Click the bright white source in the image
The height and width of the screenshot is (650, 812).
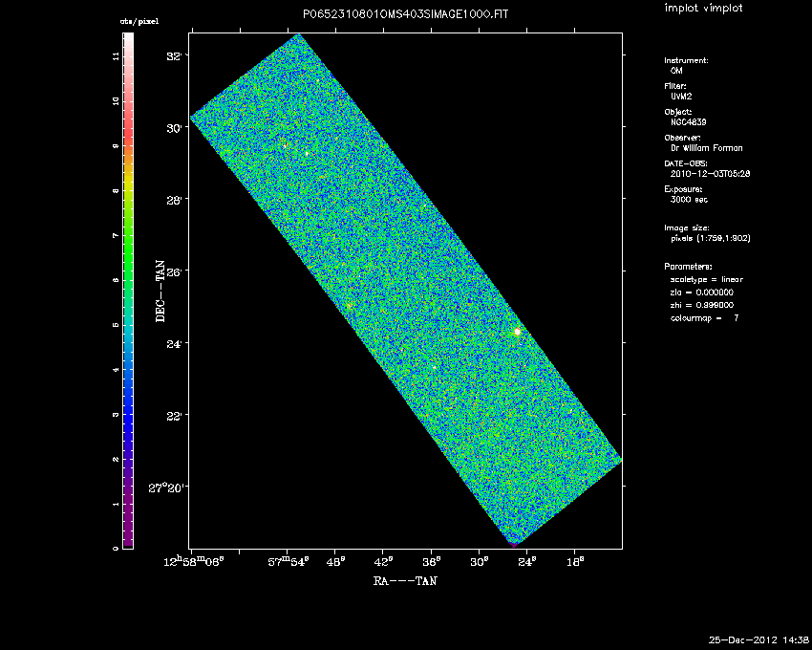tap(517, 332)
